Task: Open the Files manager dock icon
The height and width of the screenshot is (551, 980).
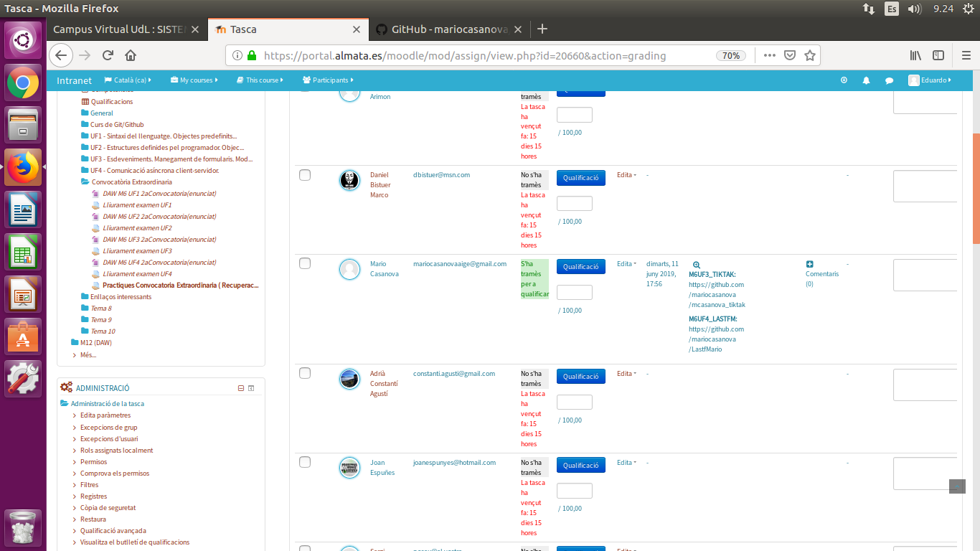Action: point(23,125)
